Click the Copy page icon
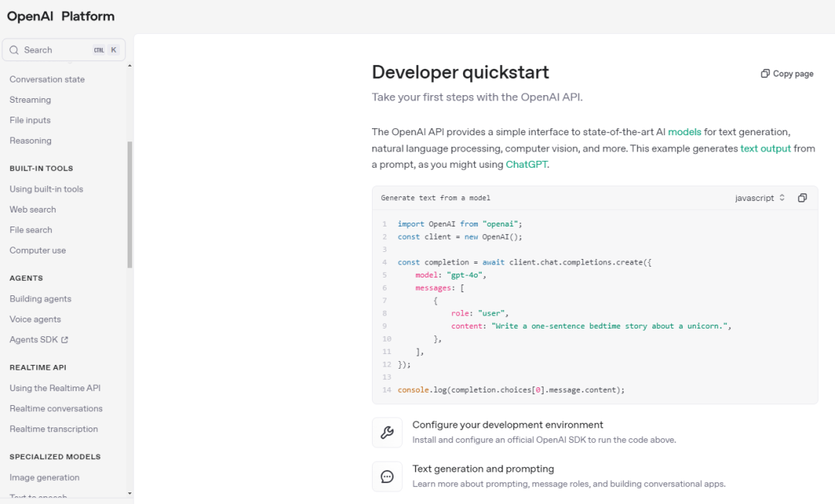 (x=765, y=73)
